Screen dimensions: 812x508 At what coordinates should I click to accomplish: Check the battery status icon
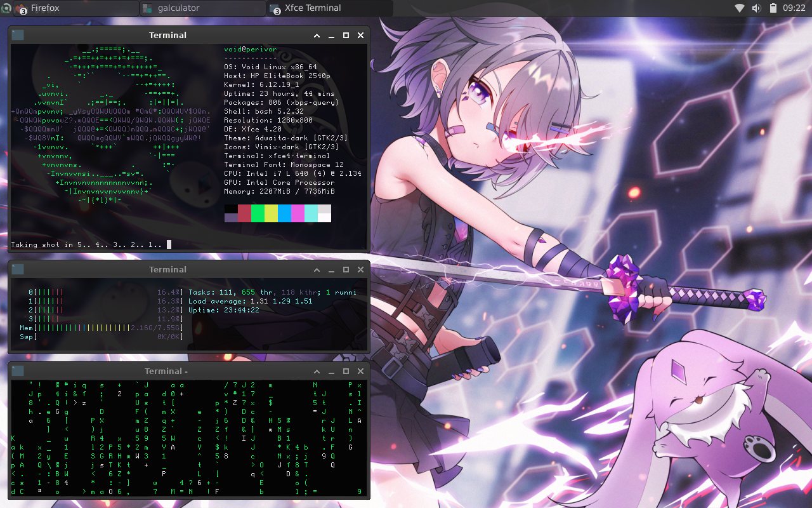pyautogui.click(x=773, y=8)
